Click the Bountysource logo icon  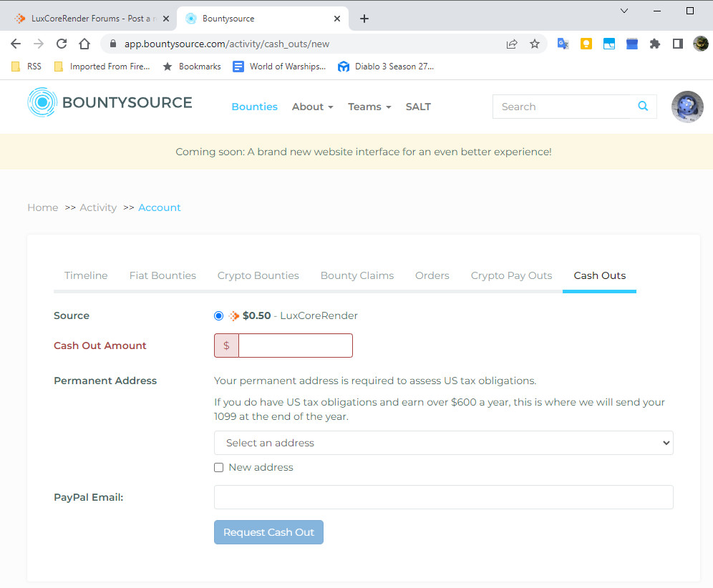point(42,103)
